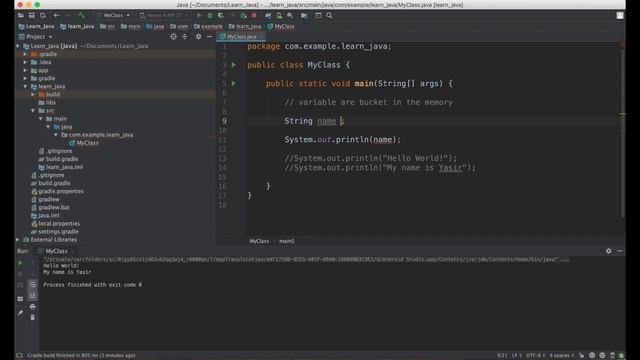Click run gutter arrow beside class MyClass
The image size is (640, 360).
coord(233,65)
